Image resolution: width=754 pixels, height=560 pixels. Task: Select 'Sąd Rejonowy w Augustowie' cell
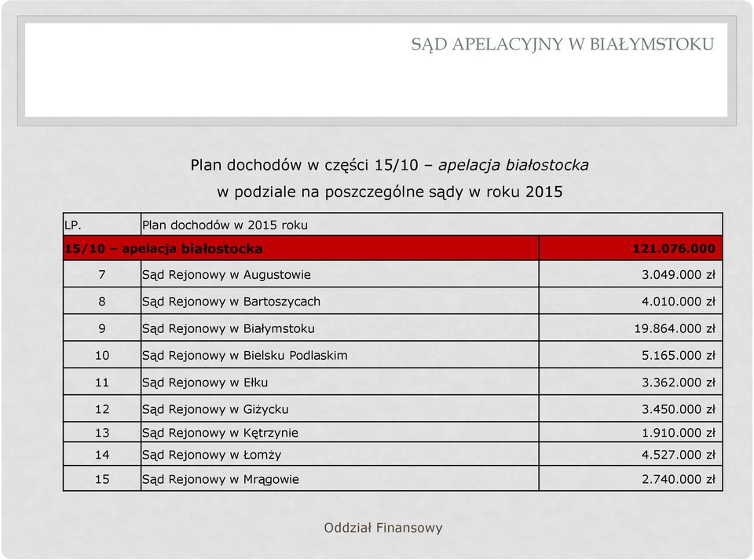(x=340, y=274)
